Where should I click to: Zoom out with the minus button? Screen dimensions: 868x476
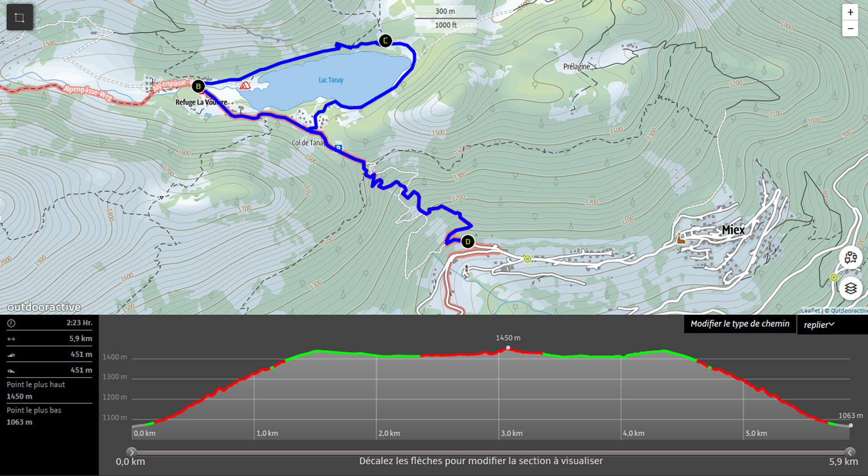pyautogui.click(x=850, y=29)
